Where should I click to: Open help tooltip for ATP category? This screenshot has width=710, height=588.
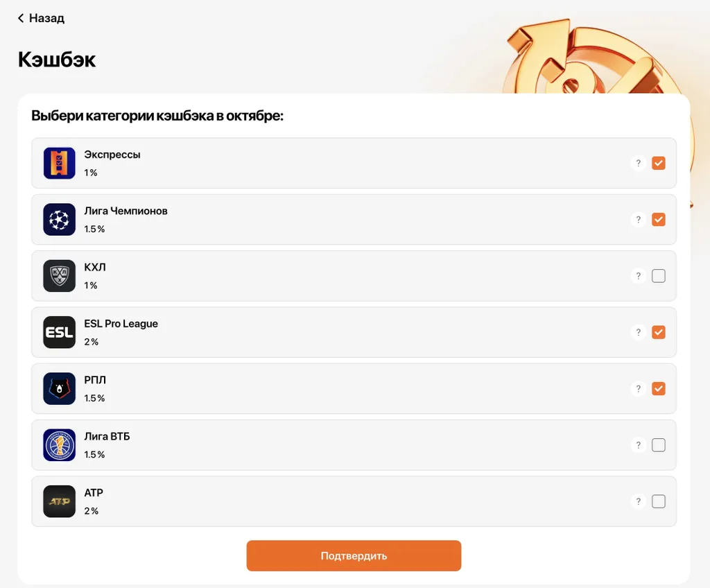pos(638,501)
